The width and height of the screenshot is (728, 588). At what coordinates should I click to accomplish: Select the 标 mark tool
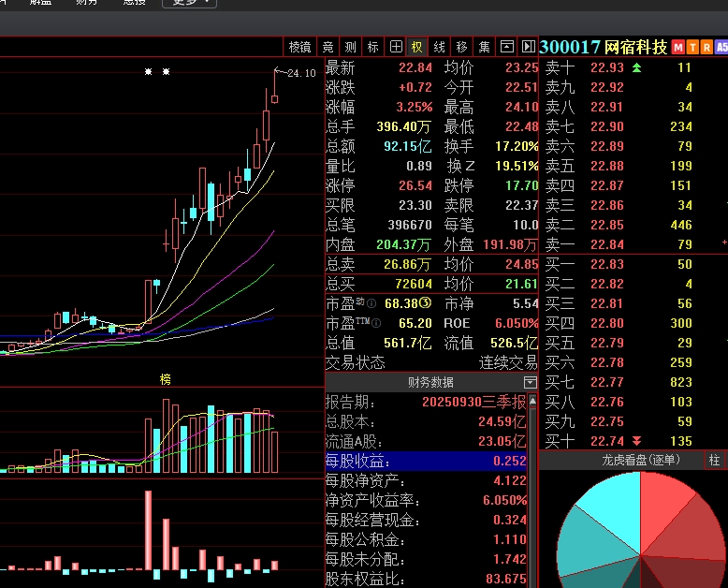(372, 47)
